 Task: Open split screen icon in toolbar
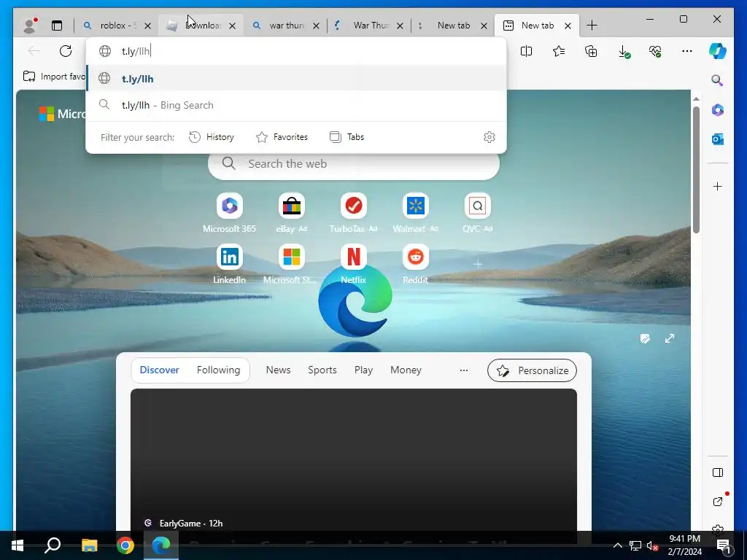[x=527, y=51]
